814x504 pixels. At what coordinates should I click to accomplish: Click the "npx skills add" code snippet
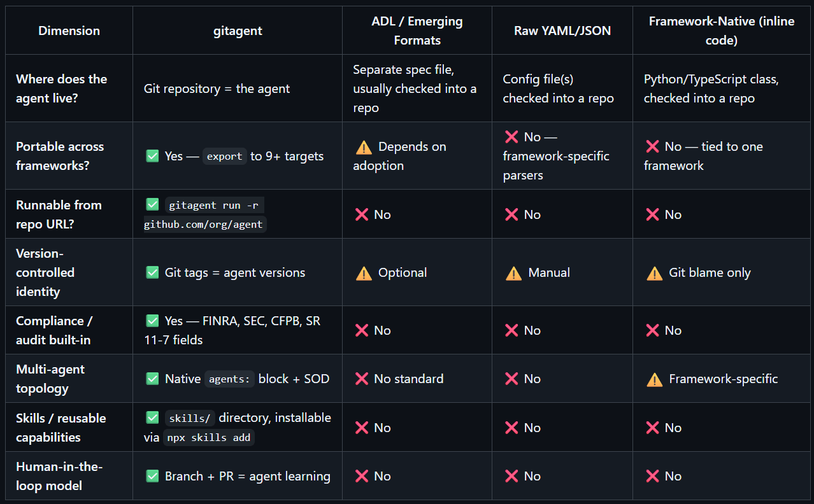pos(208,438)
